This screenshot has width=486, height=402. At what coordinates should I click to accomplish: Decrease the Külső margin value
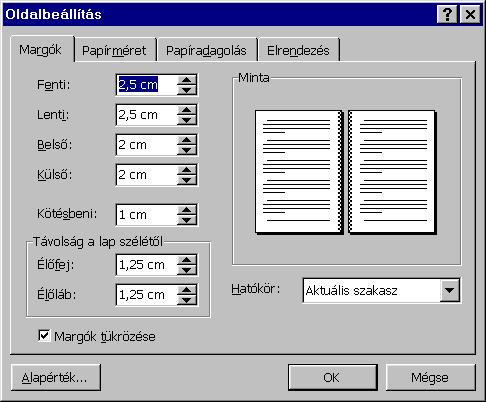187,180
